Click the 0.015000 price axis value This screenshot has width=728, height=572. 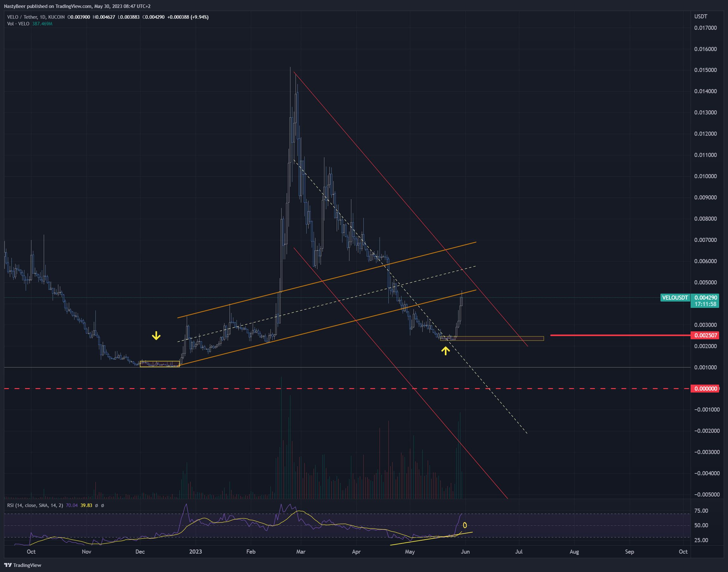[705, 70]
